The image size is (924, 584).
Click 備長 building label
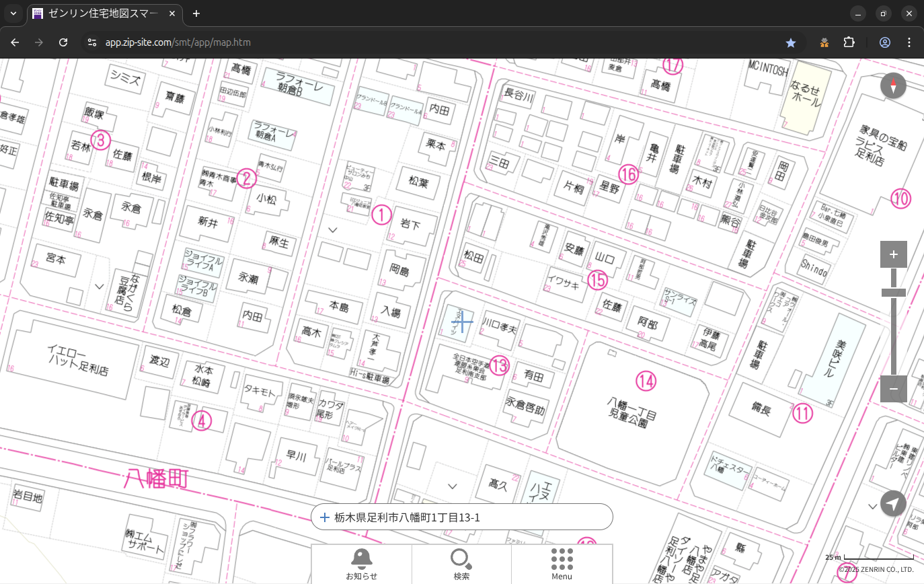[x=761, y=408]
